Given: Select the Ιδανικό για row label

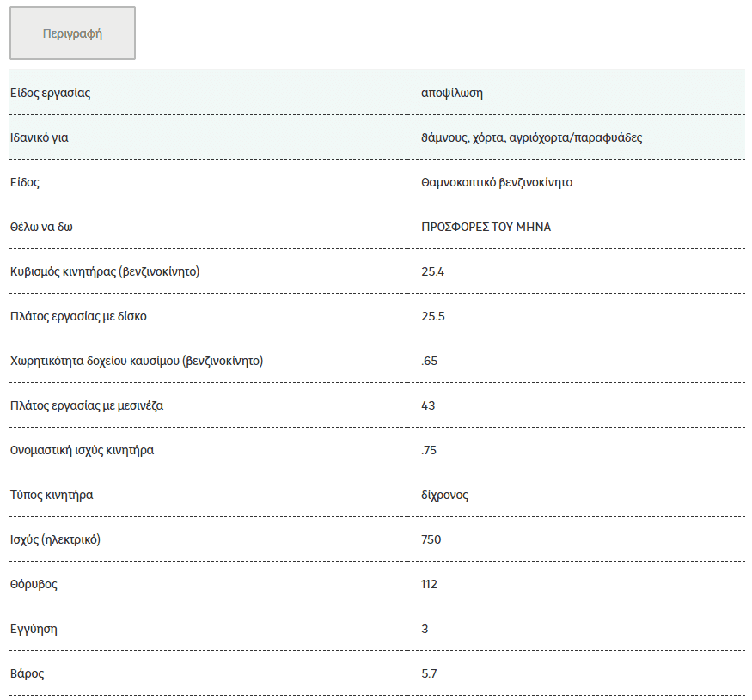Looking at the screenshot, I should pos(40,137).
